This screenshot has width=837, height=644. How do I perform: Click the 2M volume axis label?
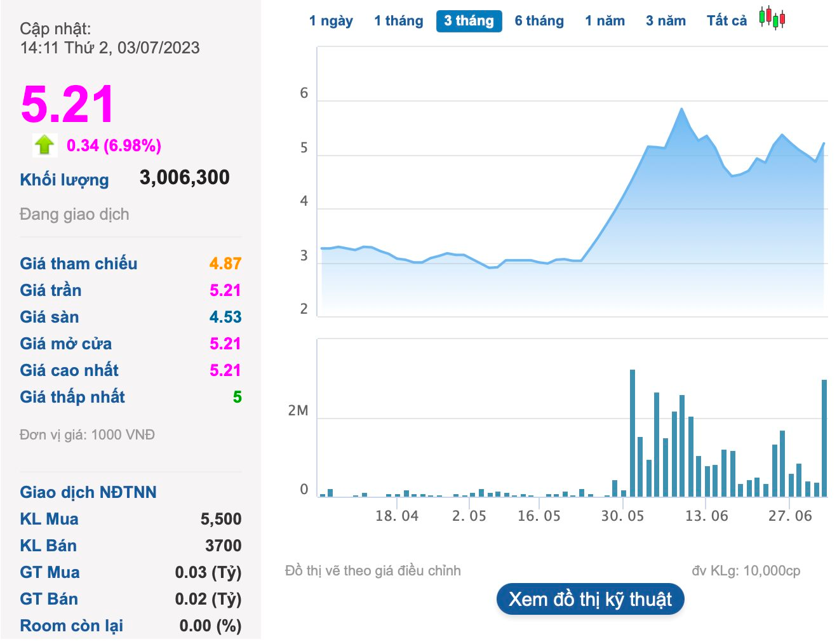tap(298, 411)
